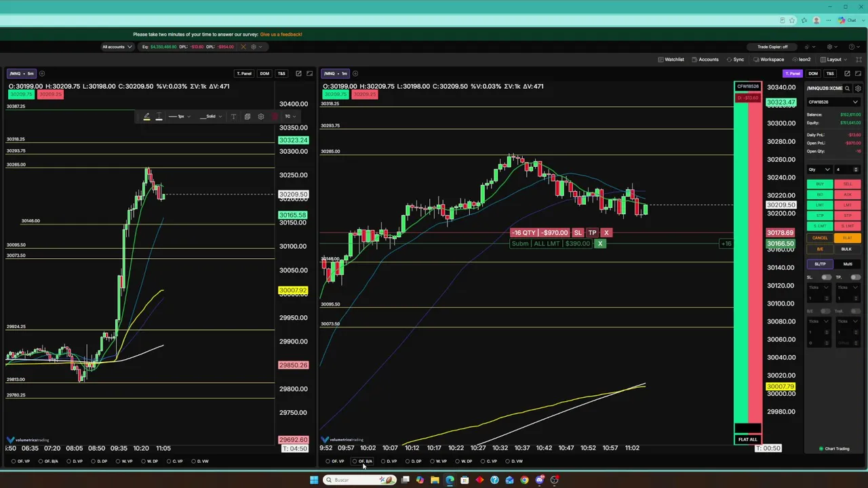Open the Give us a feedback link
This screenshot has width=868, height=488.
(x=281, y=35)
